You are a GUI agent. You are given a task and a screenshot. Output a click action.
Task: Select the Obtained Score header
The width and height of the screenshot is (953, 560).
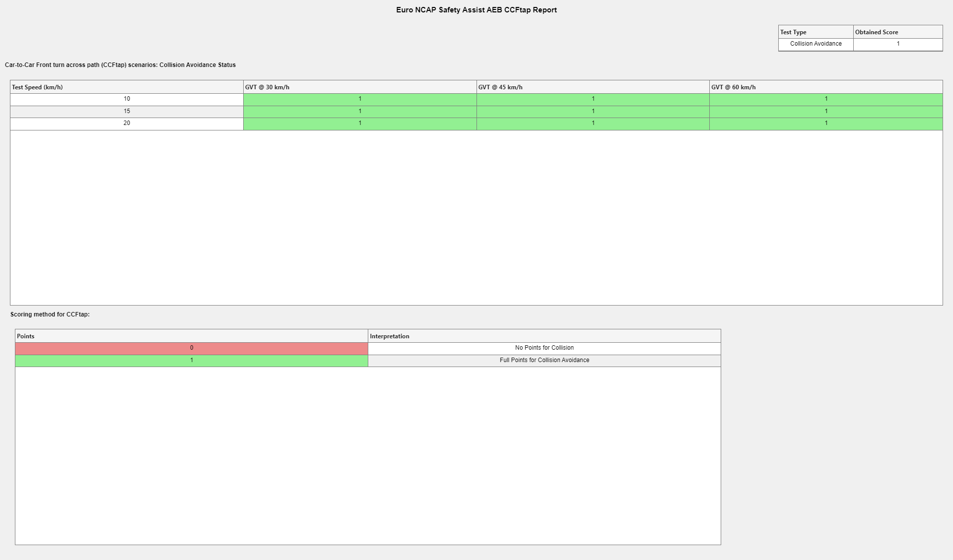click(x=897, y=32)
